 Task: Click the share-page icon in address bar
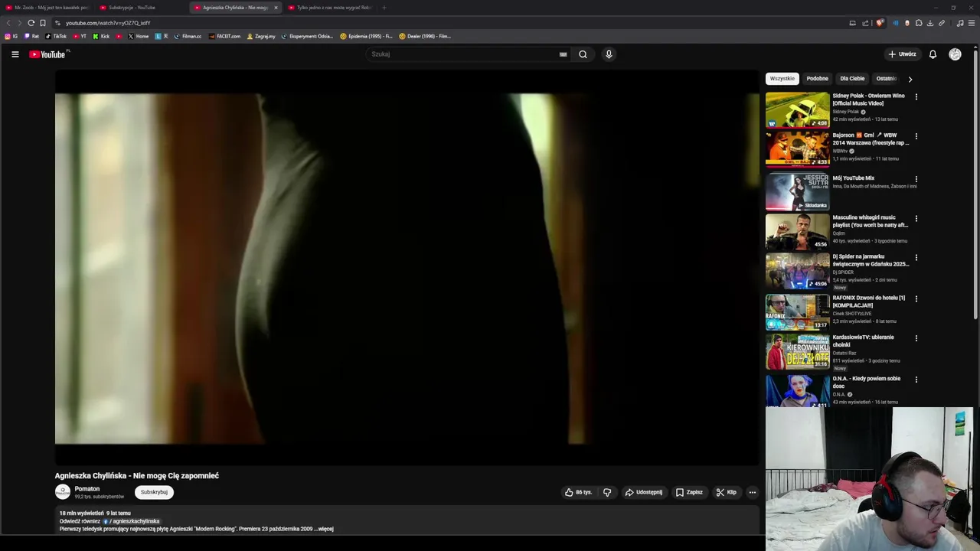865,23
